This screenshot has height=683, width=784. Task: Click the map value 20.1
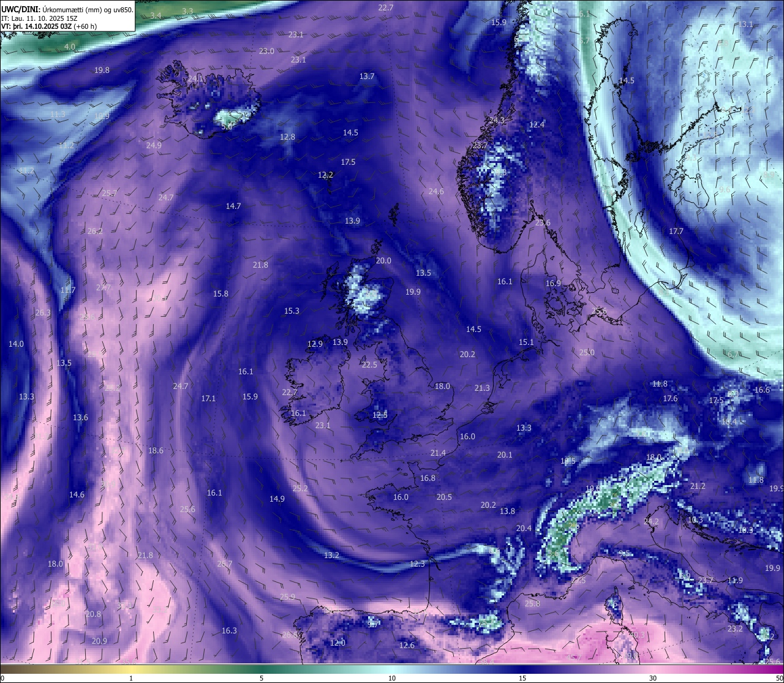coord(505,455)
